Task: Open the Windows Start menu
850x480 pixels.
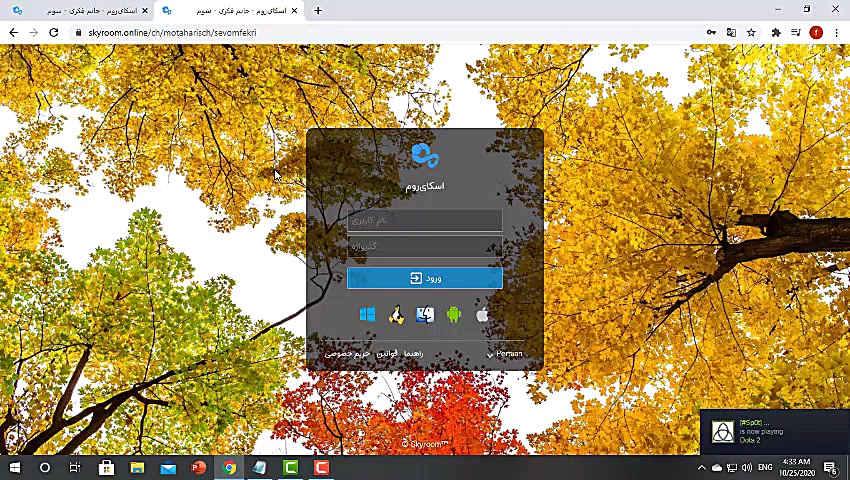Action: [15, 468]
